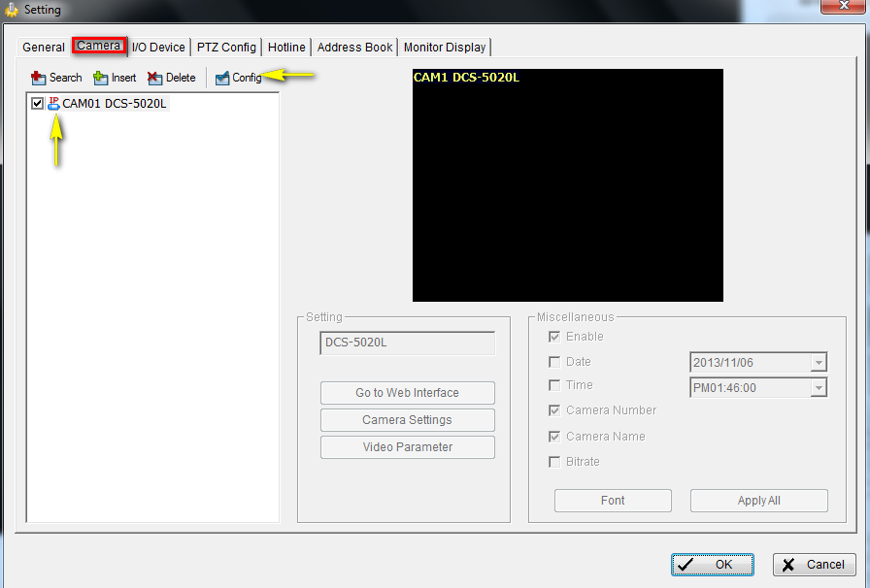Screen dimensions: 870x588
Task: Confirm with the OK button
Action: point(713,565)
